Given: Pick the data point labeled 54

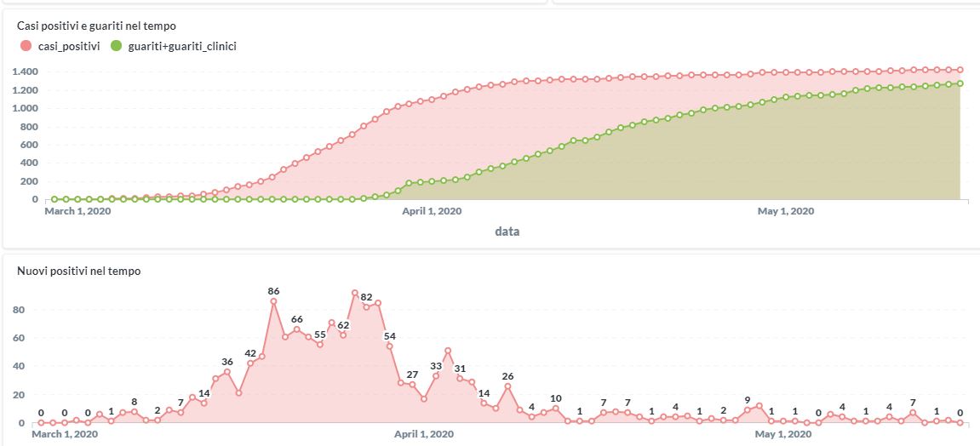Looking at the screenshot, I should pyautogui.click(x=390, y=346).
